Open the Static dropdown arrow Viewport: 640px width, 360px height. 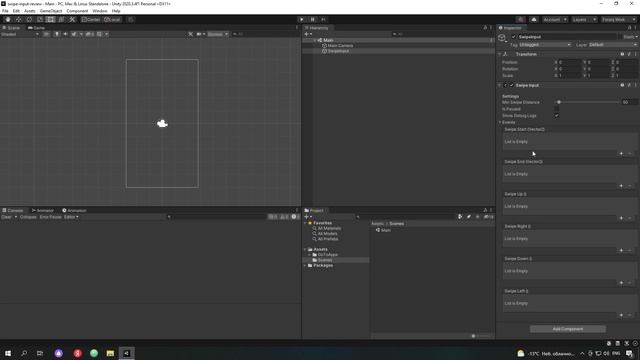pos(636,37)
